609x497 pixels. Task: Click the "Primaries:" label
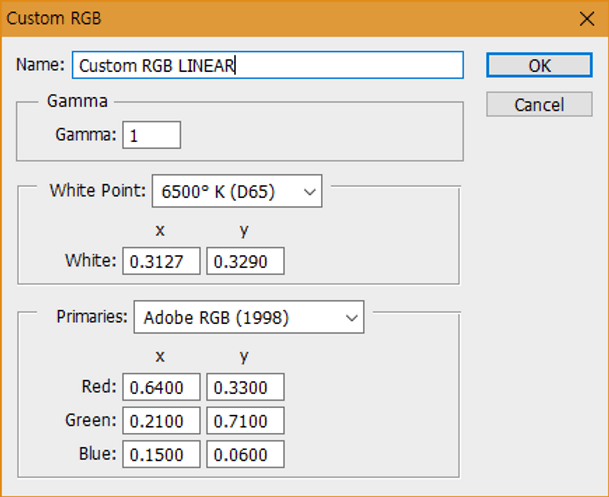click(91, 318)
